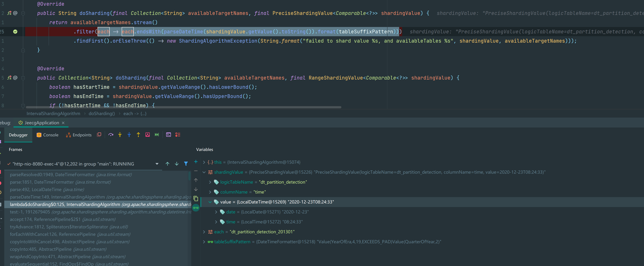Collapse the doSharding method fold marker
Viewport: 644px width, 266px height.
(x=23, y=13)
